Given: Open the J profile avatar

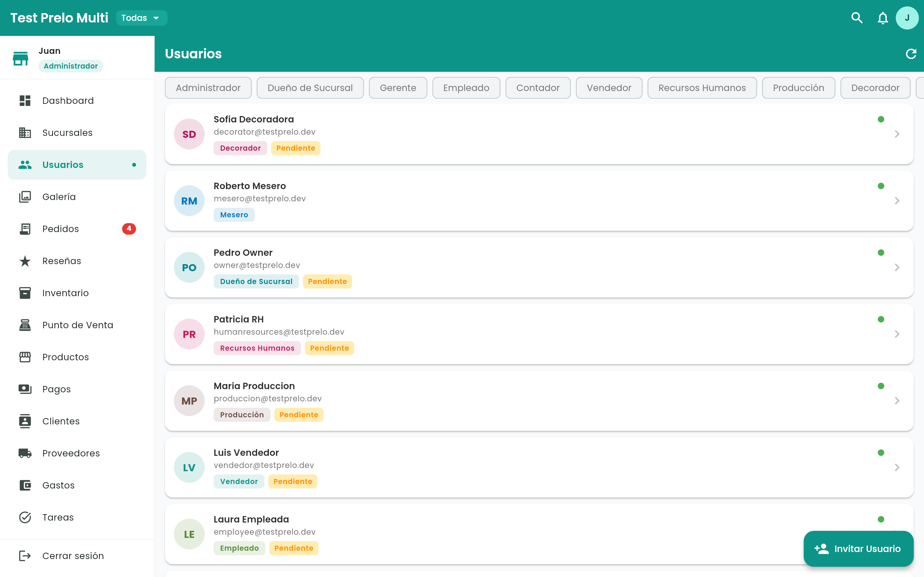Looking at the screenshot, I should [907, 18].
